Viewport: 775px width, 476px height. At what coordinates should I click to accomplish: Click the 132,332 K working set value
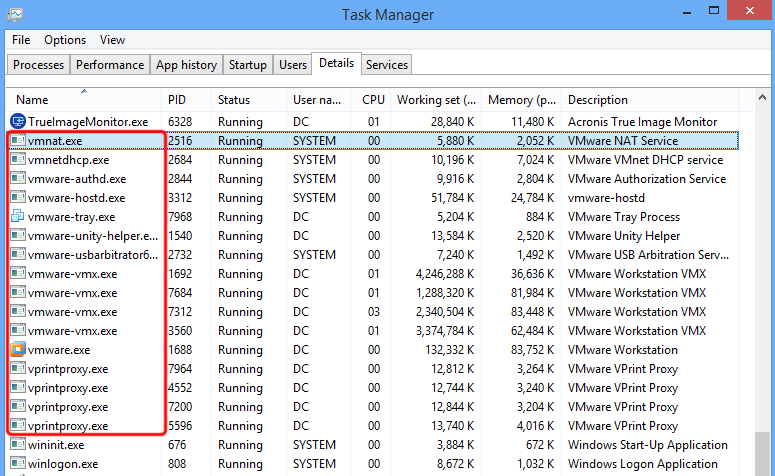coord(450,350)
